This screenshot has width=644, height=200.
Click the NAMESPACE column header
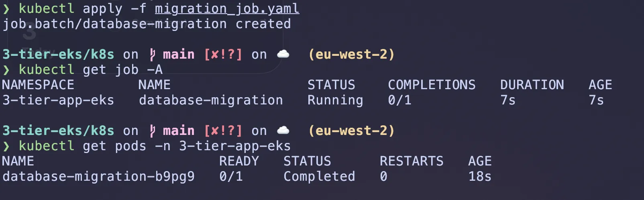tap(38, 85)
